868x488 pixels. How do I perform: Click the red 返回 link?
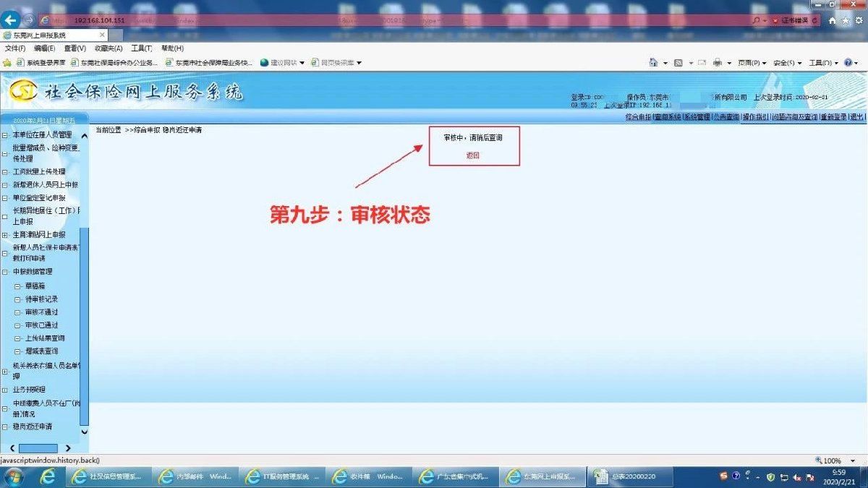(x=472, y=155)
